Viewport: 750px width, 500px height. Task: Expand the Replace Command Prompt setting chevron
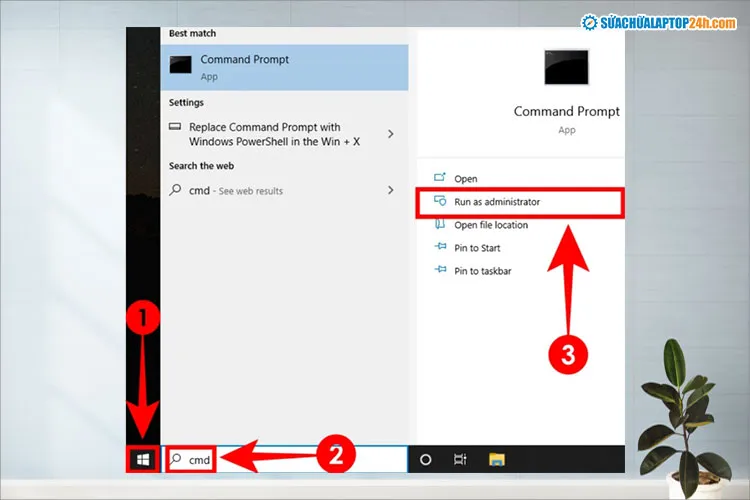click(390, 134)
